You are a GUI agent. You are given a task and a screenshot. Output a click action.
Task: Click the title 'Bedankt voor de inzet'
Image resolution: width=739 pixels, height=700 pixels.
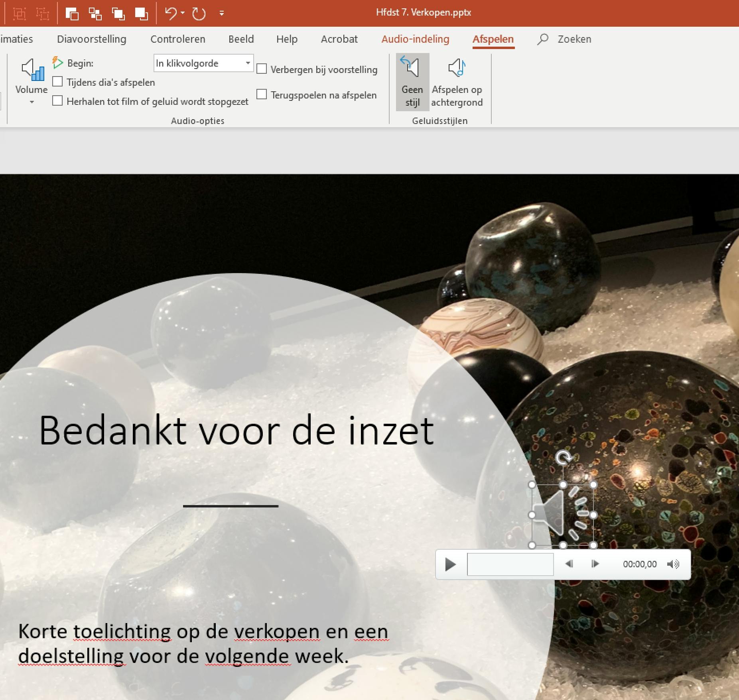[x=236, y=431]
